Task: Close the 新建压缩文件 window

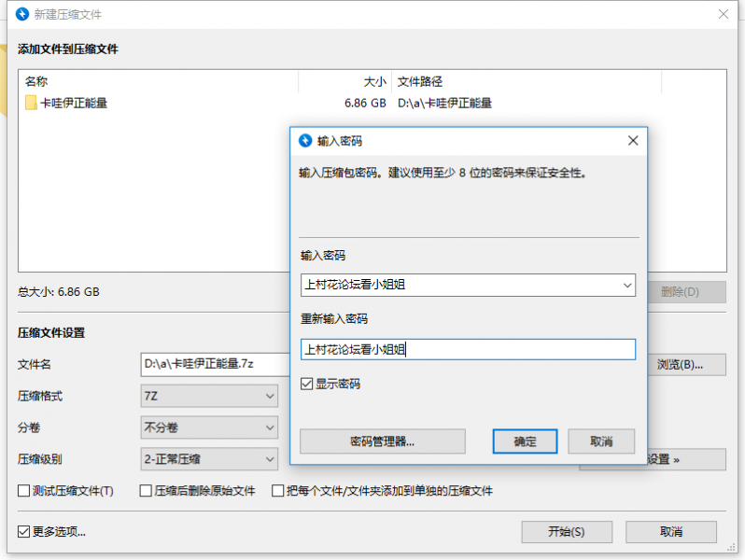Action: [723, 14]
